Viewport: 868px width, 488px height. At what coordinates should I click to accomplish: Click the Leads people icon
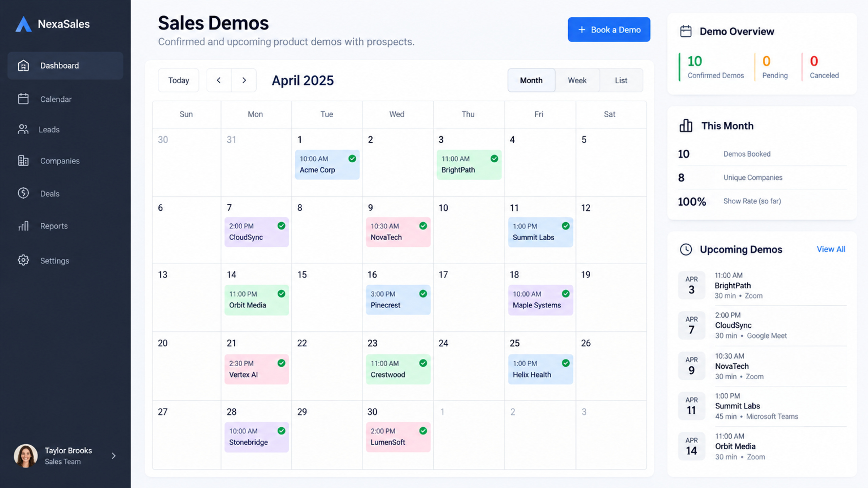(x=23, y=129)
